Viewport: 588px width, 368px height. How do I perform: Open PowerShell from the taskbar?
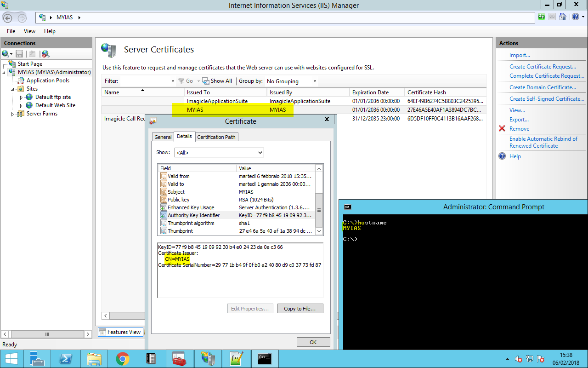pos(65,359)
